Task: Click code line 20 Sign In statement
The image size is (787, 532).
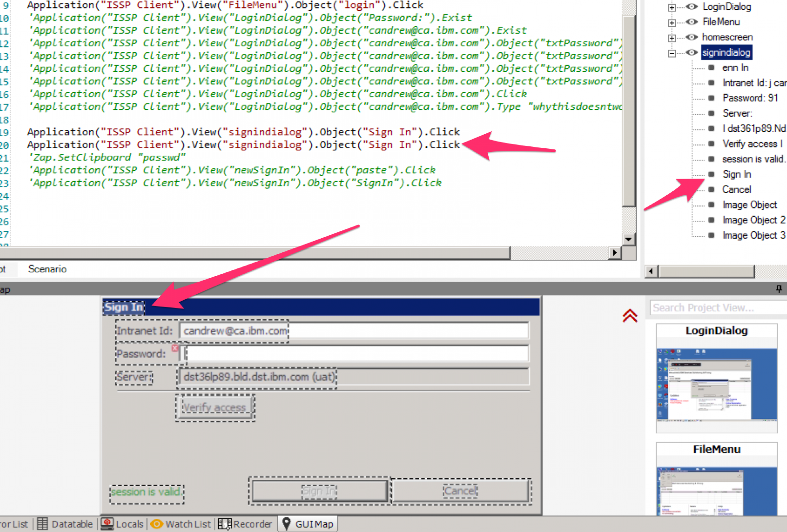Action: [x=243, y=145]
